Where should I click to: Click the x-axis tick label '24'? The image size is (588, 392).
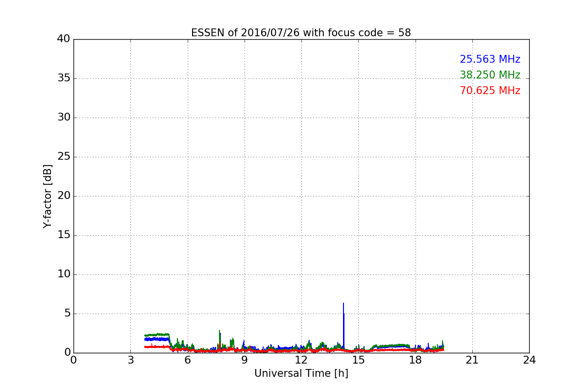pyautogui.click(x=529, y=360)
